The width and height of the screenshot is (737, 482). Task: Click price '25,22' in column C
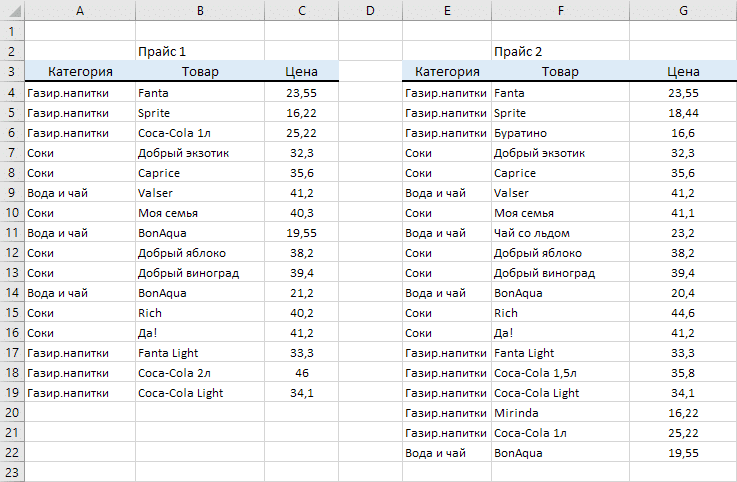click(301, 133)
